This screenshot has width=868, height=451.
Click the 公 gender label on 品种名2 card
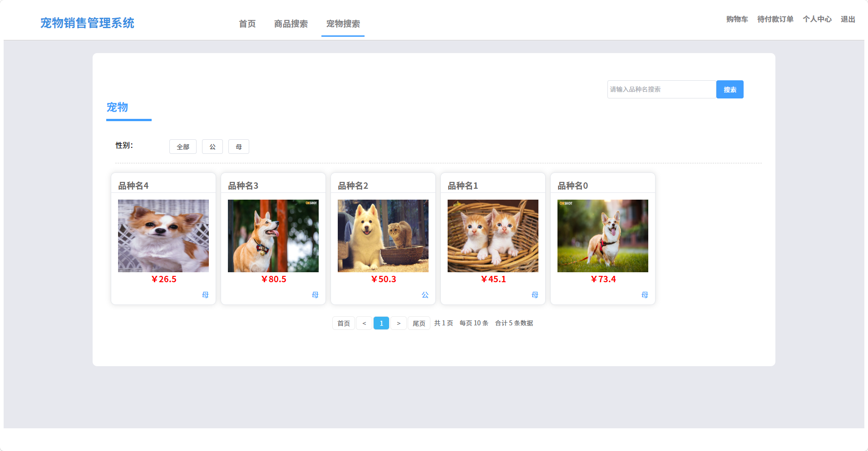coord(425,295)
